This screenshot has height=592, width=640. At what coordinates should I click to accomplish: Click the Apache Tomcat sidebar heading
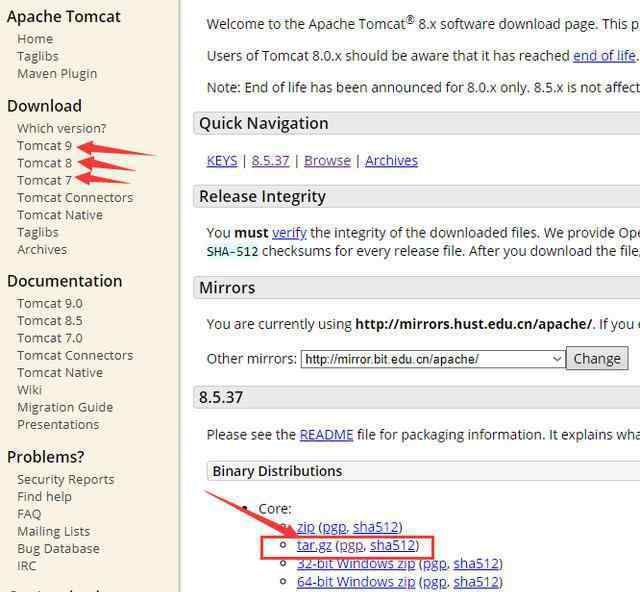pyautogui.click(x=64, y=17)
